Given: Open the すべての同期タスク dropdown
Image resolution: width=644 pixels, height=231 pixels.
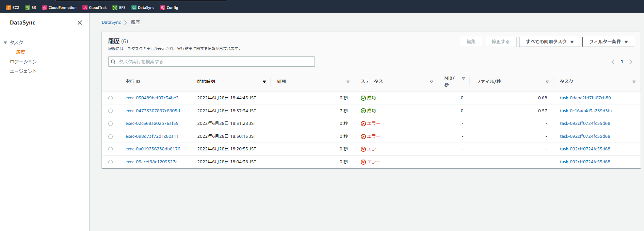Looking at the screenshot, I should point(549,42).
